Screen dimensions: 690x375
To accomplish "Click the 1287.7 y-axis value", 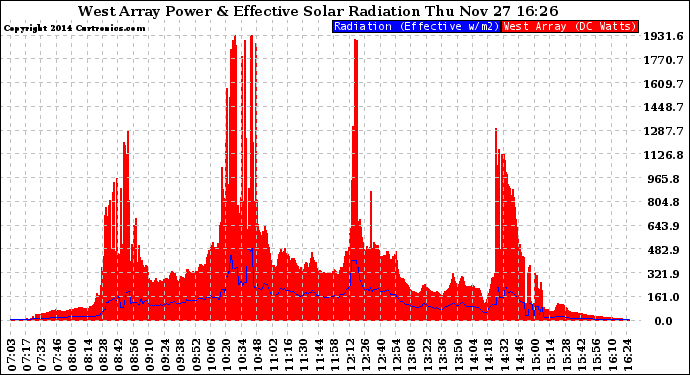I will click(664, 131).
